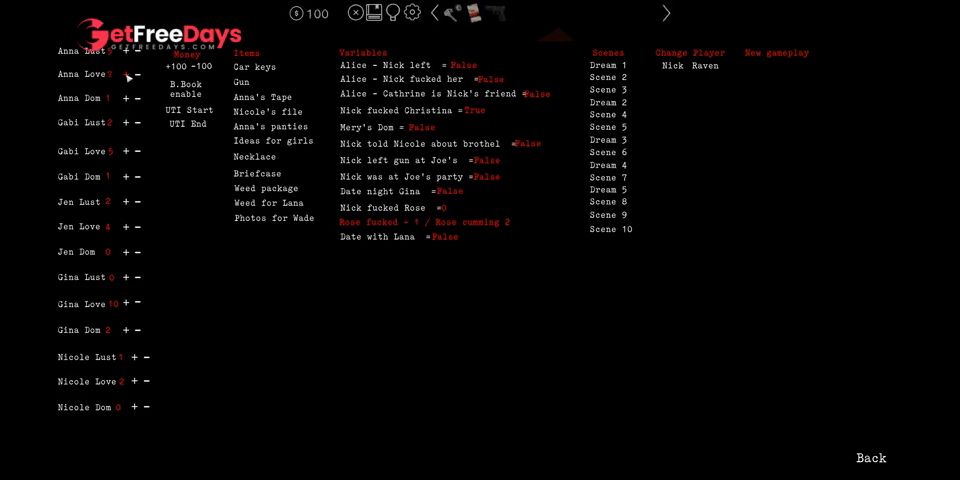Jump to Dream 1 scene
The height and width of the screenshot is (480, 960).
608,65
